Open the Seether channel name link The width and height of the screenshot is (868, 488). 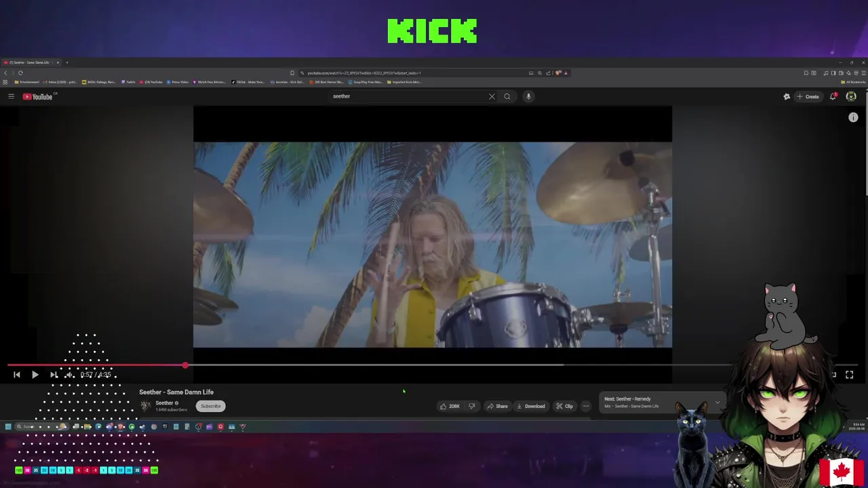(x=164, y=403)
